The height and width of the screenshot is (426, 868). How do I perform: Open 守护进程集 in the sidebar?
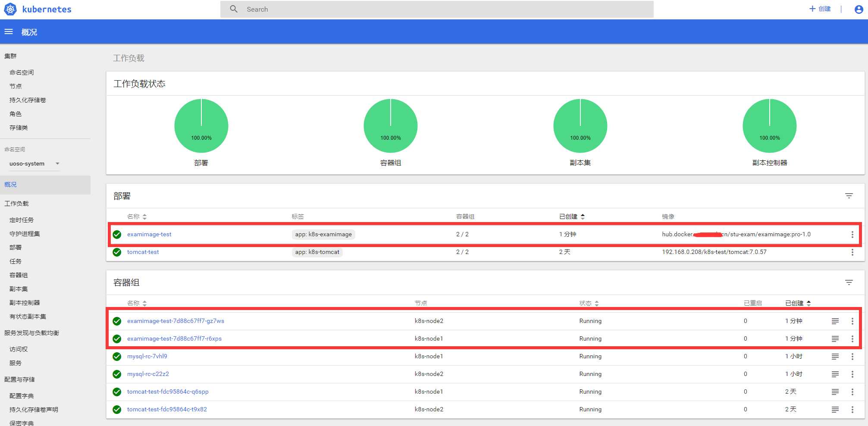click(x=25, y=234)
